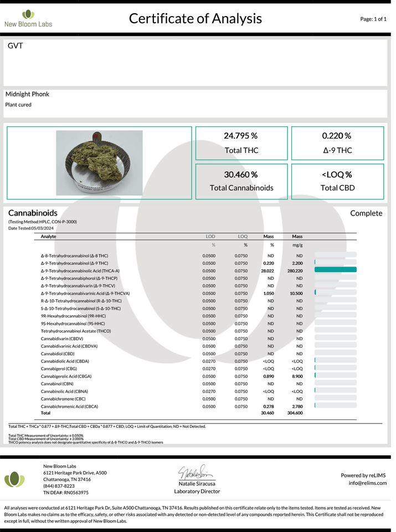This screenshot has height=532, width=396.
Task: Click the LOD column header
Action: click(210, 237)
